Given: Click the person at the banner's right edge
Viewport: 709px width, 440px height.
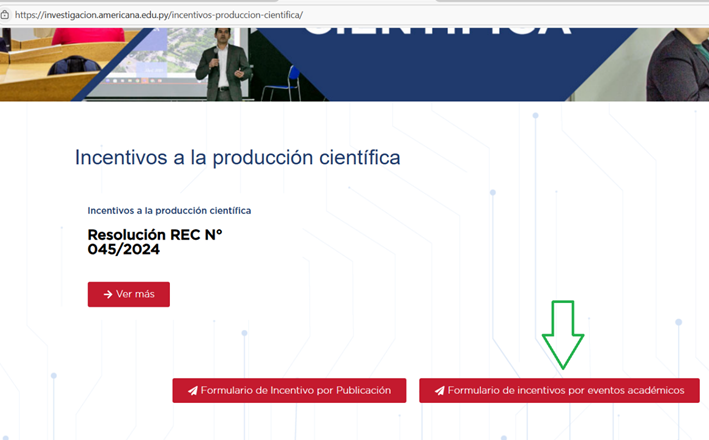Looking at the screenshot, I should coord(680,65).
